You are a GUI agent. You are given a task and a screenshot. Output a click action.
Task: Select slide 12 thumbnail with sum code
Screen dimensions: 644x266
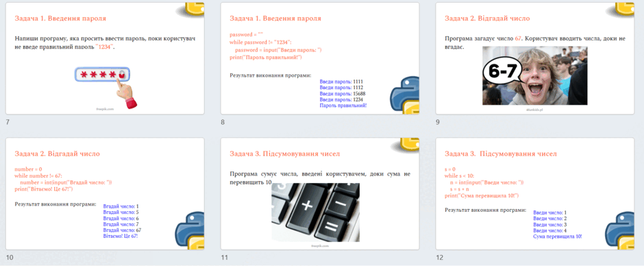535,193
